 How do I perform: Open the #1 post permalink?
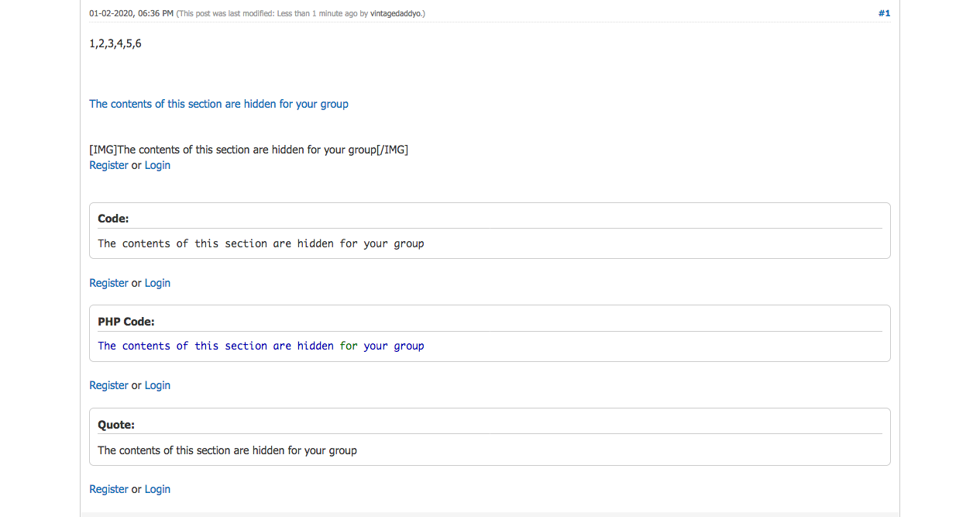(x=884, y=13)
